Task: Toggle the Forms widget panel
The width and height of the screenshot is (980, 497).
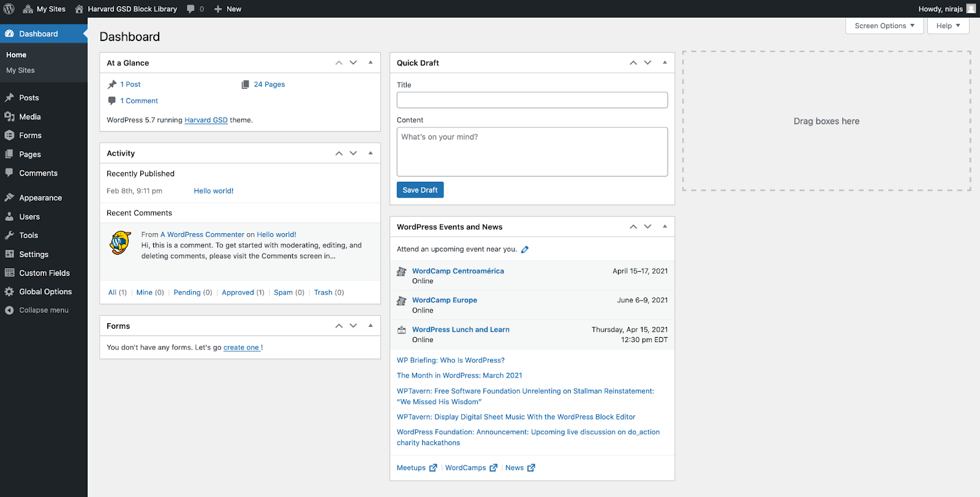Action: (x=371, y=326)
